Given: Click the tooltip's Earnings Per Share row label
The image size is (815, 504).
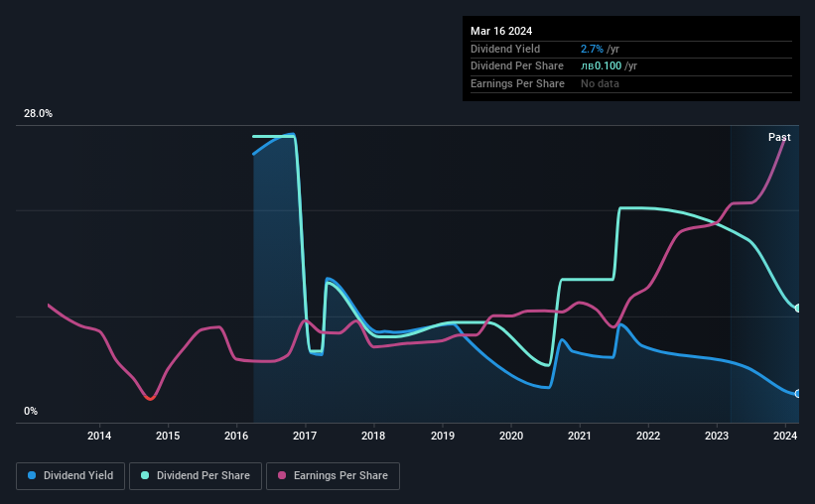Looking at the screenshot, I should tap(517, 83).
